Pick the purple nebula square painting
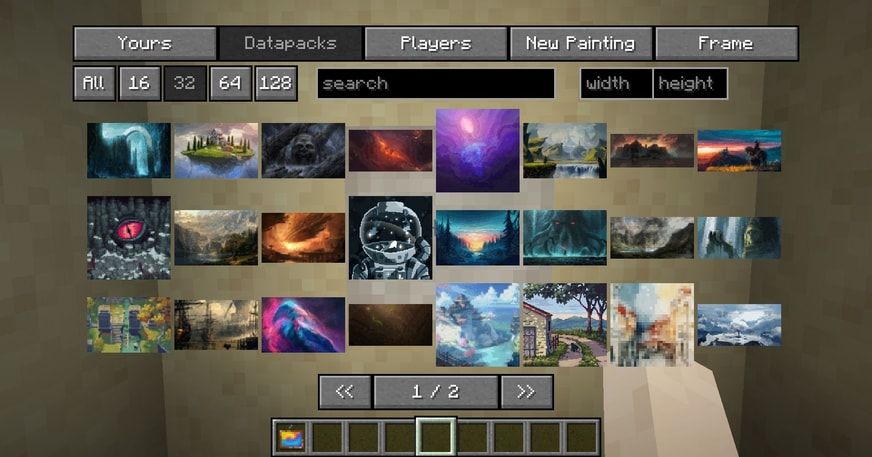 pyautogui.click(x=477, y=150)
